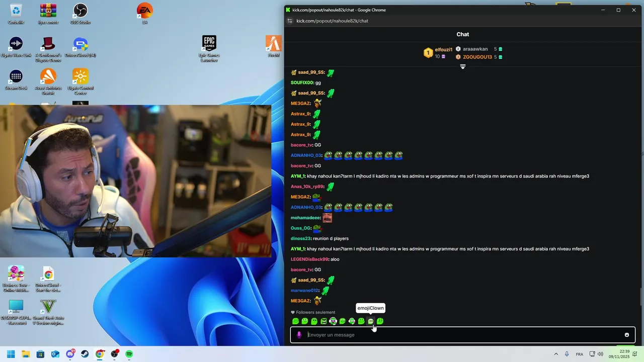Open marwane012 user card in chat
644x362 pixels.
pyautogui.click(x=304, y=291)
